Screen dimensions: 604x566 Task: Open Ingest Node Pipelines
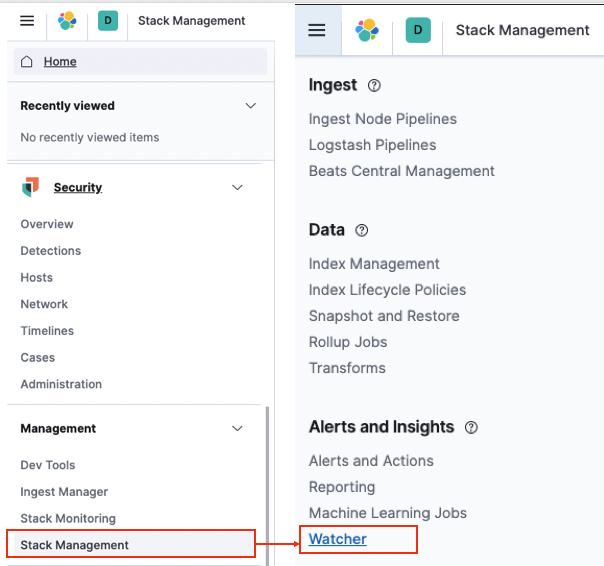383,119
